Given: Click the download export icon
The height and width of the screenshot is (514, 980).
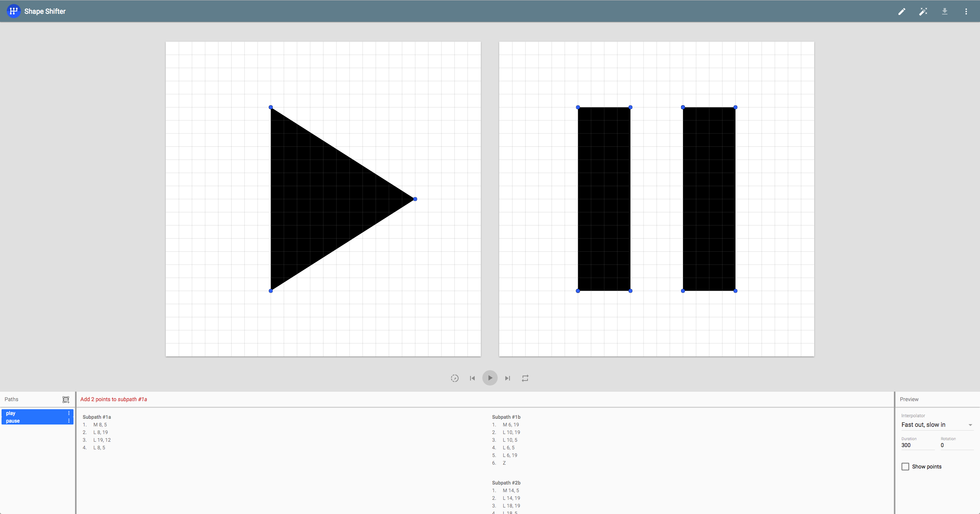Looking at the screenshot, I should pyautogui.click(x=944, y=11).
